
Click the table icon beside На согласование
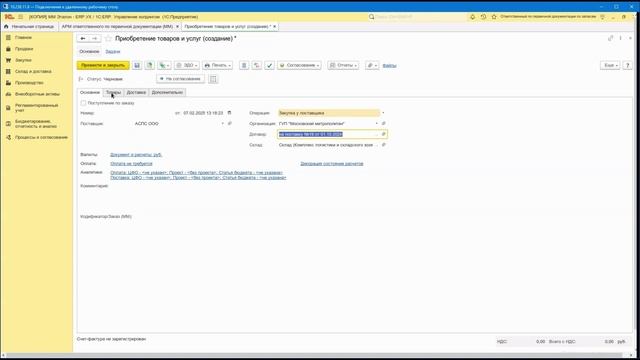(213, 79)
